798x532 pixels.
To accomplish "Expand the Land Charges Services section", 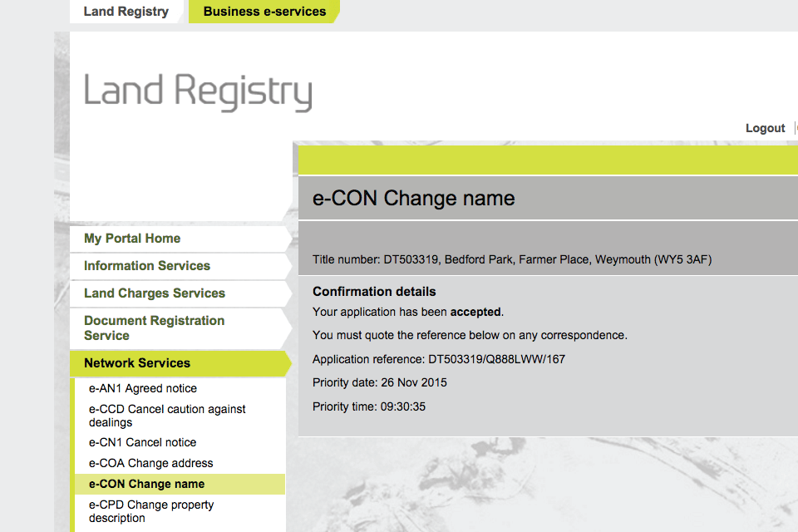I will tap(155, 293).
